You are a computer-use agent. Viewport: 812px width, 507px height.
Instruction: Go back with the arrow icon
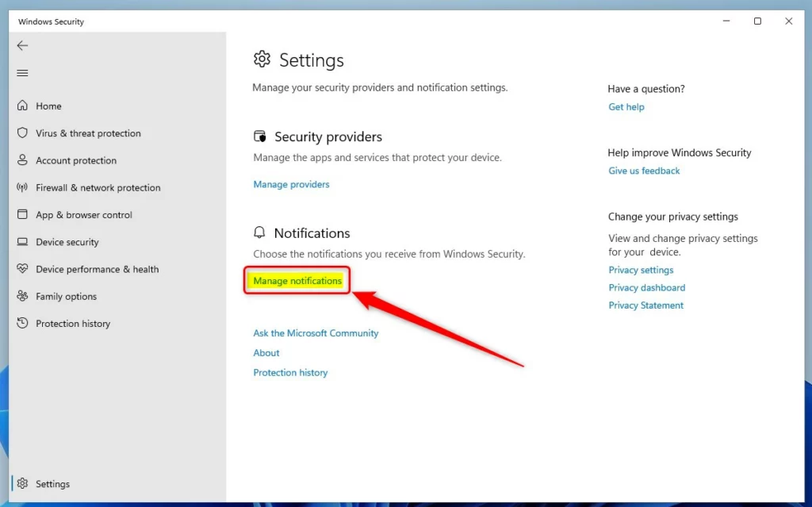click(22, 45)
